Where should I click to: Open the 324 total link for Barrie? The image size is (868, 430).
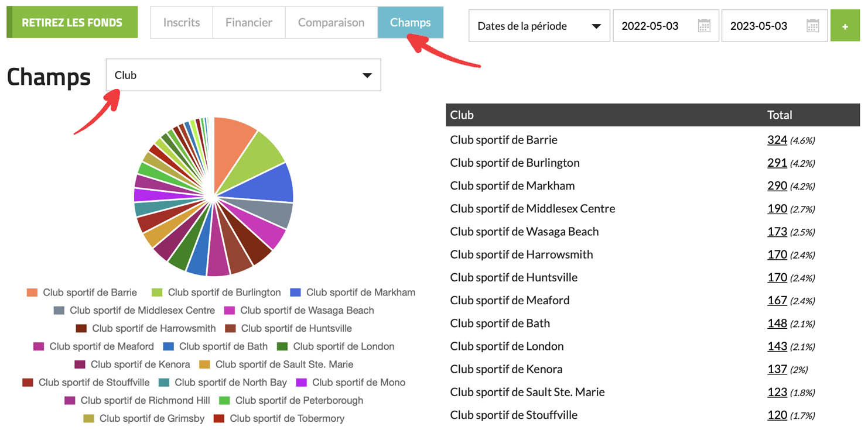pyautogui.click(x=777, y=140)
